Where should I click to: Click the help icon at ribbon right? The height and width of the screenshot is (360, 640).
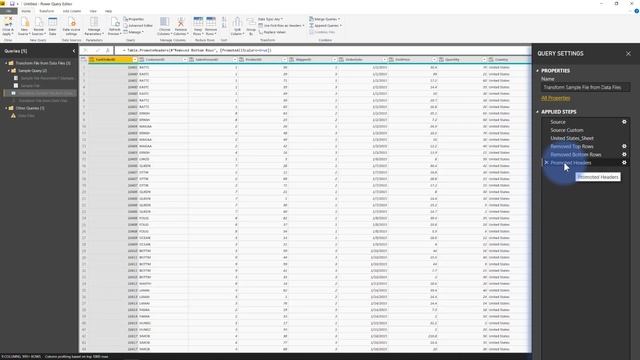(x=636, y=11)
